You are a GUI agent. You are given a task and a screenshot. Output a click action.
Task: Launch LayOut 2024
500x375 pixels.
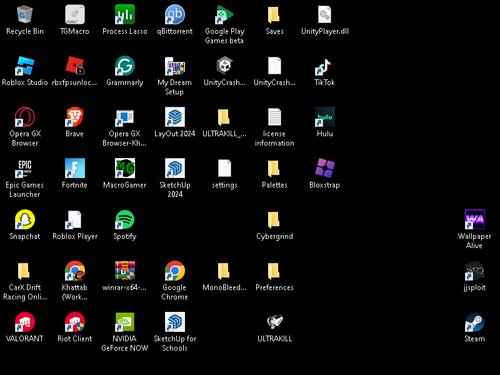click(175, 117)
